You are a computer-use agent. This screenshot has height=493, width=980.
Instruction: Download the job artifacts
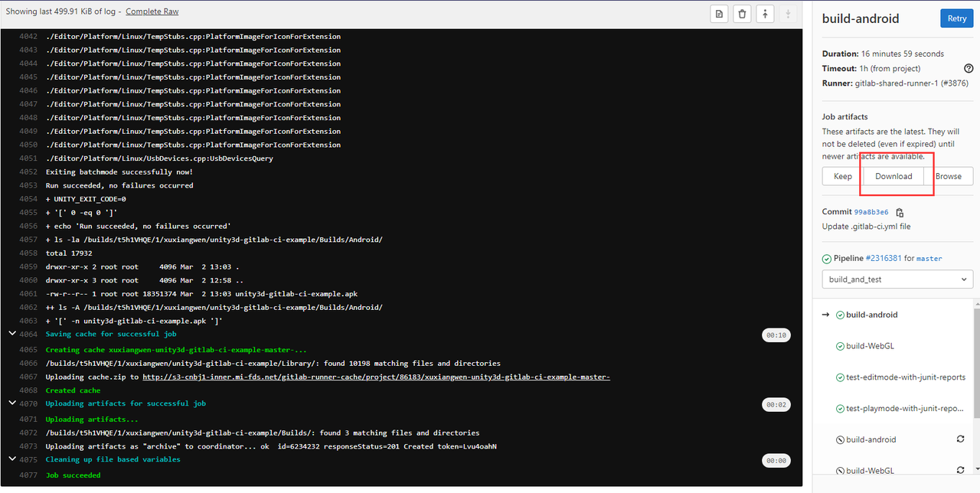tap(893, 175)
